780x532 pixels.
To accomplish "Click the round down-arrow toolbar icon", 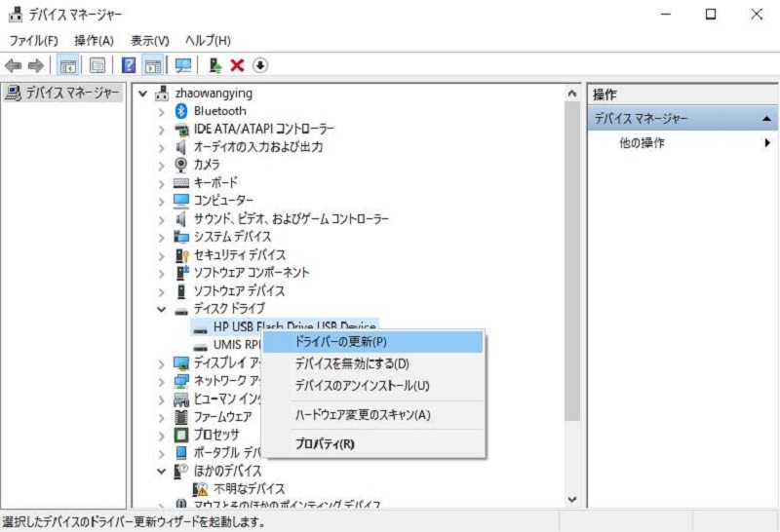I will pos(260,65).
